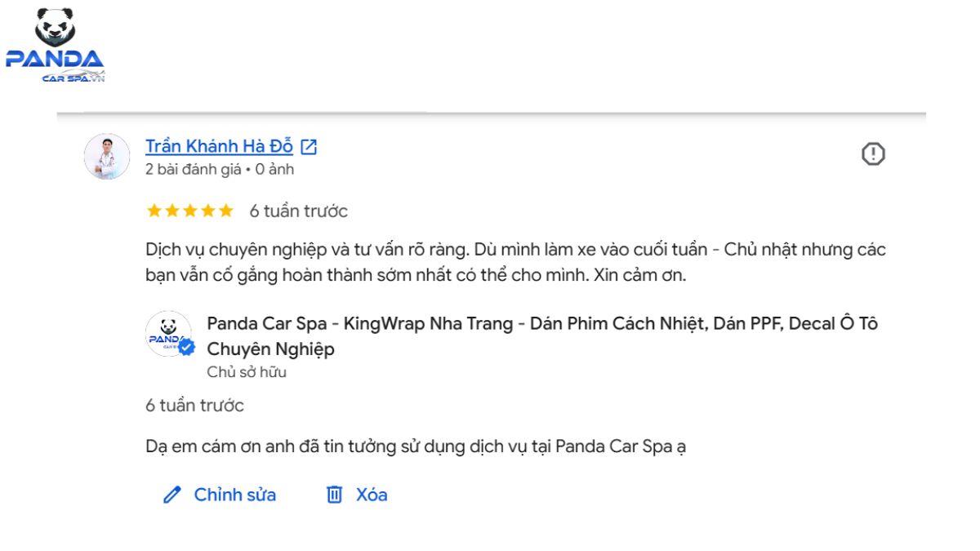Screen dimensions: 980x551
Task: Report the review using the exclamation flag icon
Action: [874, 153]
